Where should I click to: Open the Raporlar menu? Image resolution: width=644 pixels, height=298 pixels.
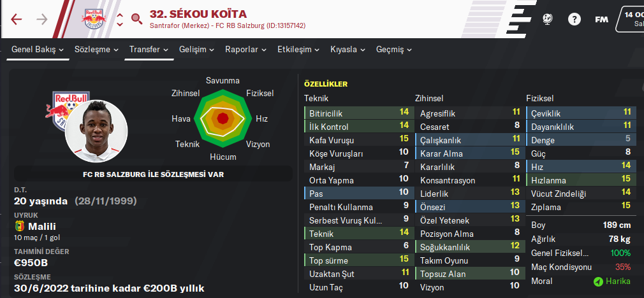click(x=245, y=50)
